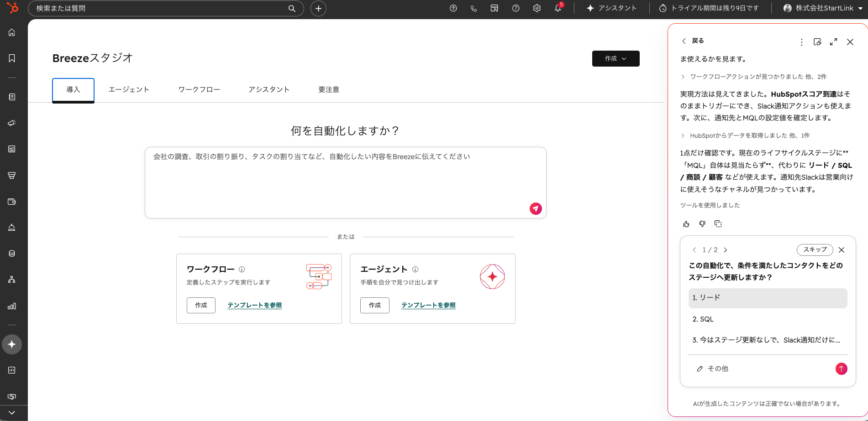Click the plus quick-create button
The width and height of the screenshot is (868, 421).
coord(318,9)
